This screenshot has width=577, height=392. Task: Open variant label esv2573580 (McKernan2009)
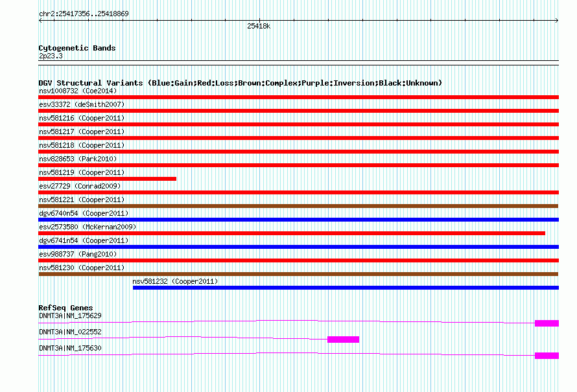88,227
